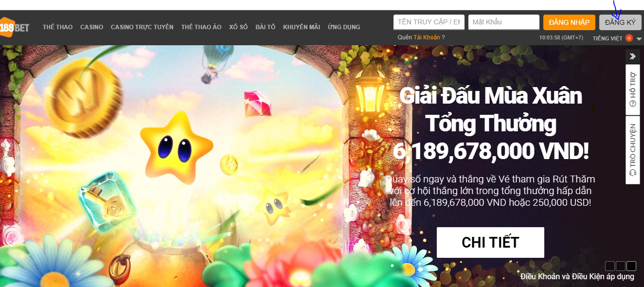Select the second banner slide indicator
The image size is (644, 287).
[x=621, y=266]
